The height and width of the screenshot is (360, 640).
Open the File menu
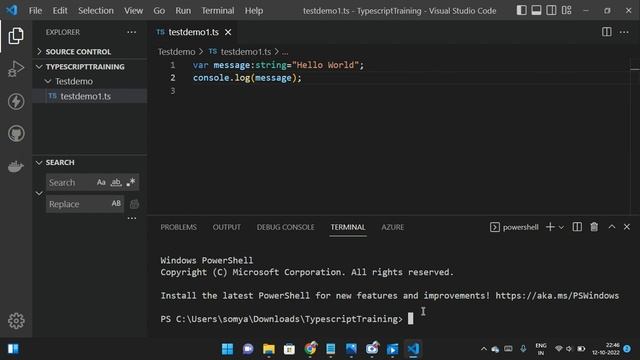coord(35,11)
